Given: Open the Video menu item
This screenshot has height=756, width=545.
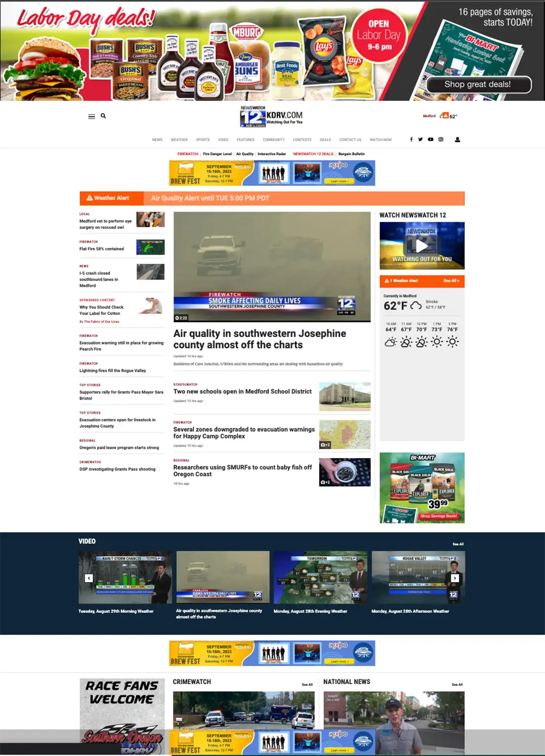Looking at the screenshot, I should coord(223,140).
